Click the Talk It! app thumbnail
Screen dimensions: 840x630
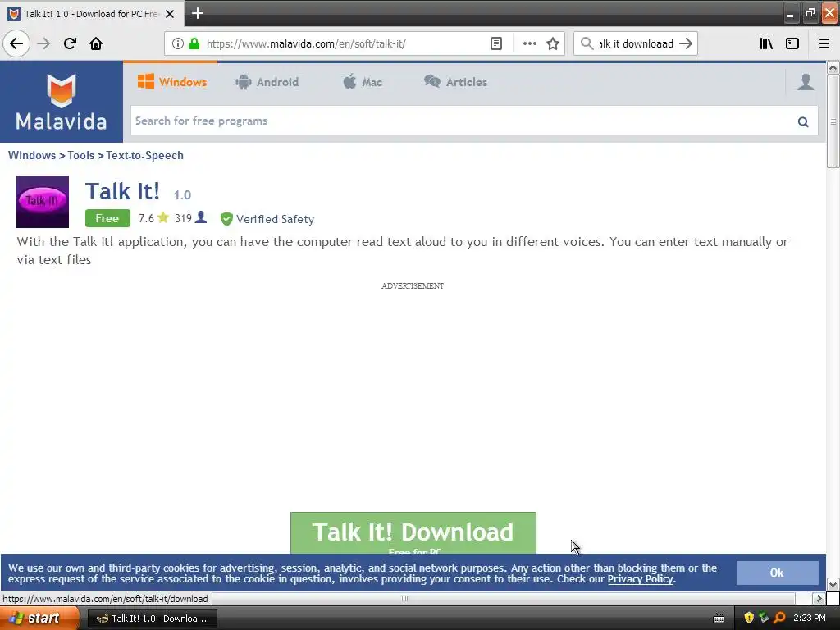[x=43, y=202]
